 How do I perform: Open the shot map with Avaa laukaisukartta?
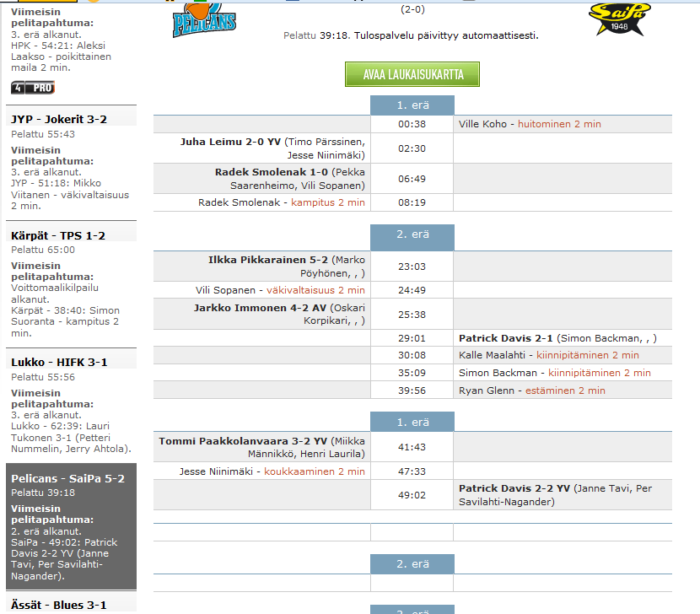pos(412,74)
